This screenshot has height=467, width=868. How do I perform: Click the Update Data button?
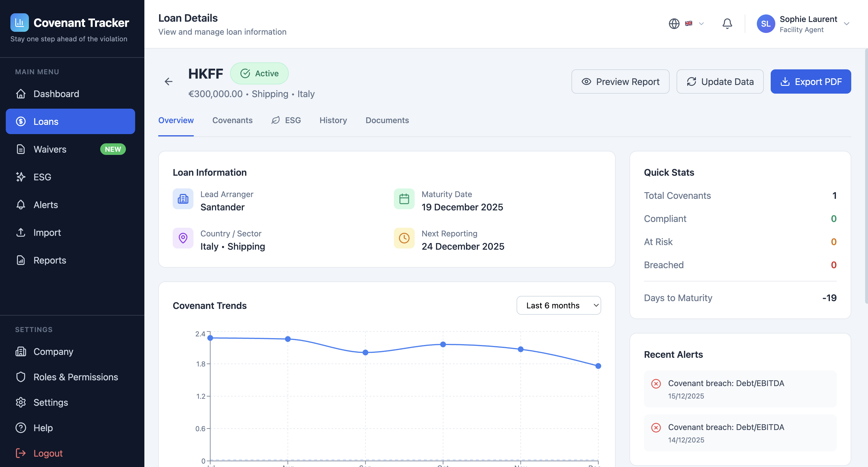pyautogui.click(x=720, y=81)
